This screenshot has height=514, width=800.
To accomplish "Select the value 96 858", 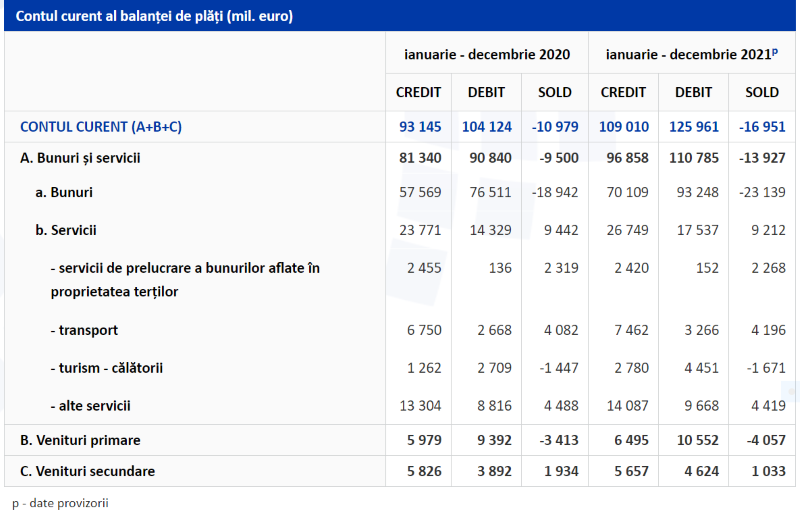I will pyautogui.click(x=628, y=158).
